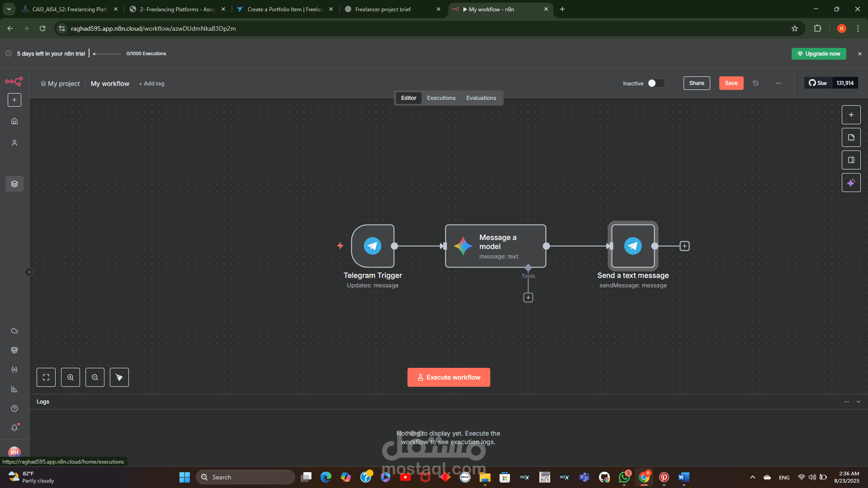Bookmark this page with the star icon

(x=795, y=28)
